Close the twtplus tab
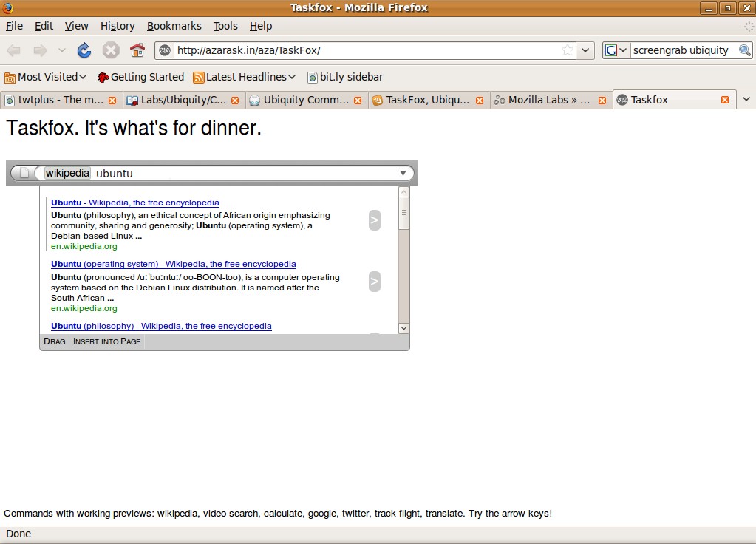This screenshot has height=544, width=756. coord(112,101)
